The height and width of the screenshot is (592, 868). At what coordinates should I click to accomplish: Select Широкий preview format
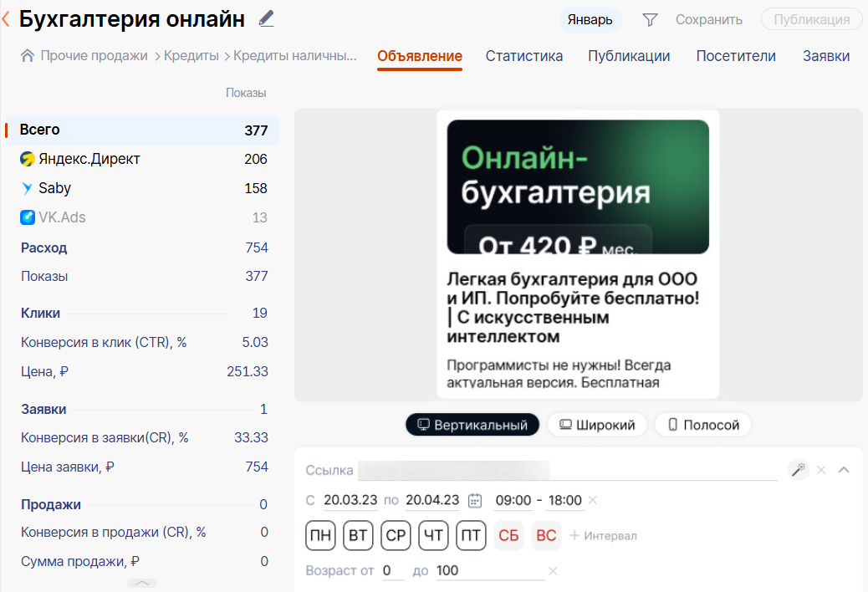click(x=597, y=425)
